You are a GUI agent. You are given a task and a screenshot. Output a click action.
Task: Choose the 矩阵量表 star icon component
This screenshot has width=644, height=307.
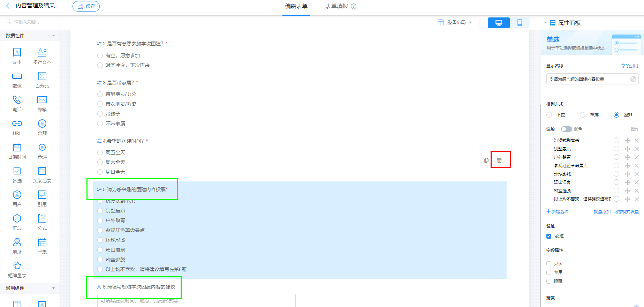pyautogui.click(x=17, y=266)
